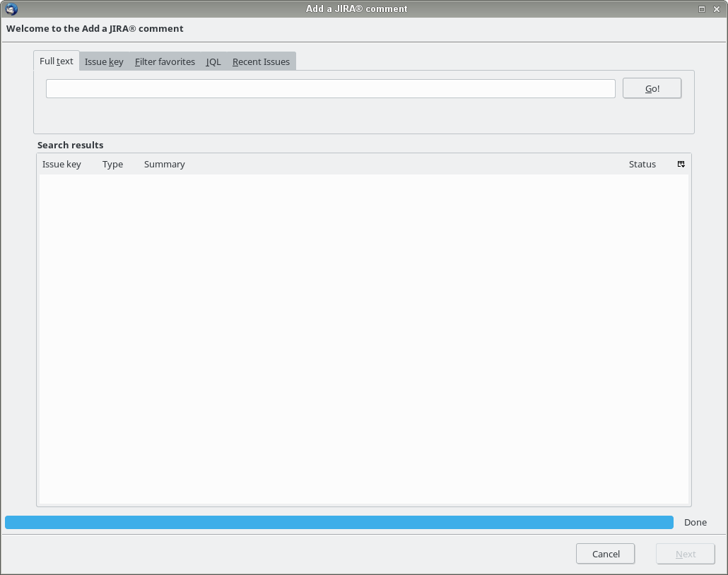Screen dimensions: 728x575
Task: Cancel the JIRA comment wizard
Action: click(x=606, y=554)
